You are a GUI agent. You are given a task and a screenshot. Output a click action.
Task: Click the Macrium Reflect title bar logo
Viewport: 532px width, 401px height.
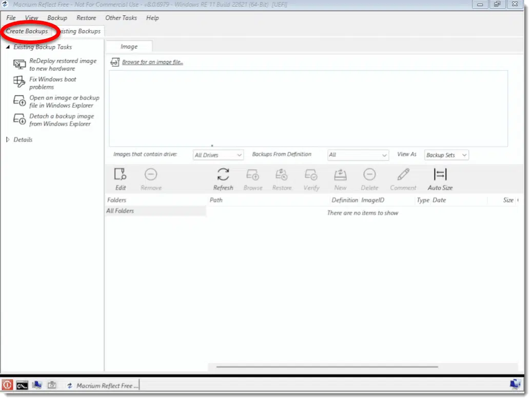tap(5, 5)
